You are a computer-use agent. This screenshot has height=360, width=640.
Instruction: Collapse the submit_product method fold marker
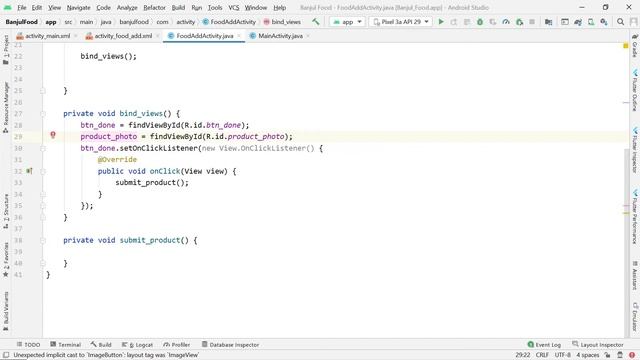[x=43, y=240]
